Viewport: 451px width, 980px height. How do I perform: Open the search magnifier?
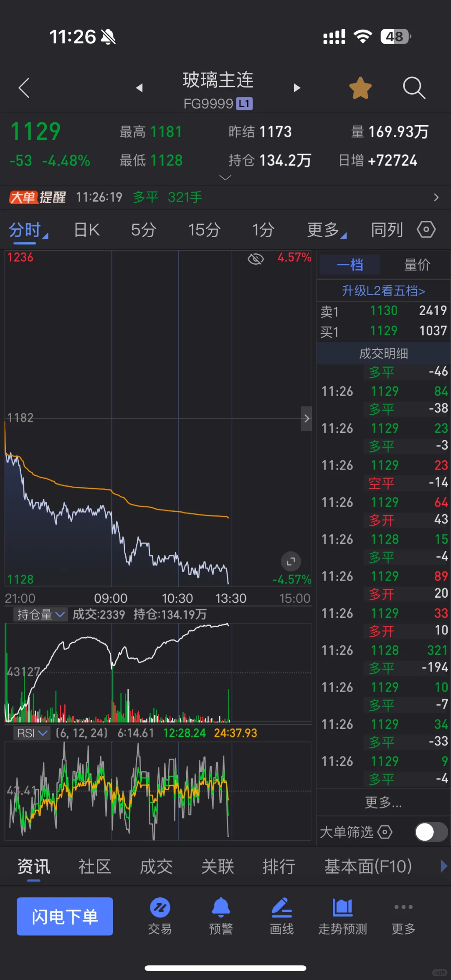tap(414, 88)
